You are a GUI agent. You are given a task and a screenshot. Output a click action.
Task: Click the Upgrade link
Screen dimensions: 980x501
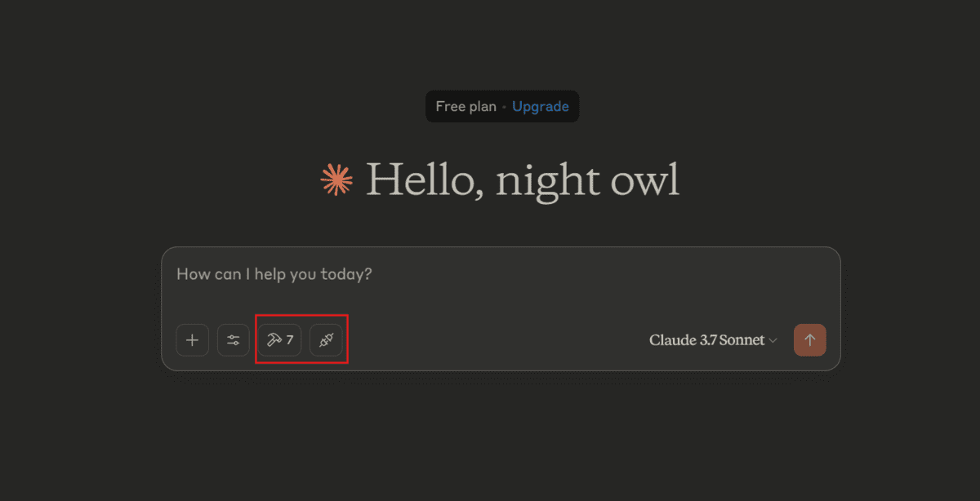tap(541, 107)
